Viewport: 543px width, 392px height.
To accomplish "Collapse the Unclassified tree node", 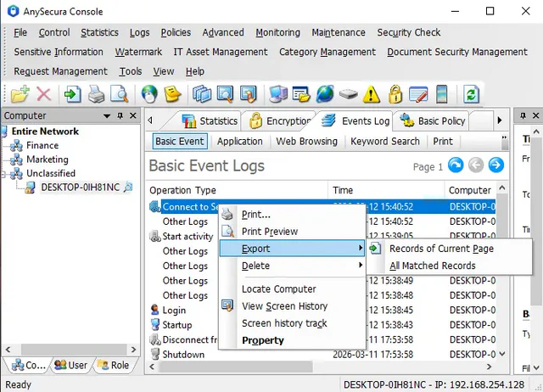I will pos(3,174).
